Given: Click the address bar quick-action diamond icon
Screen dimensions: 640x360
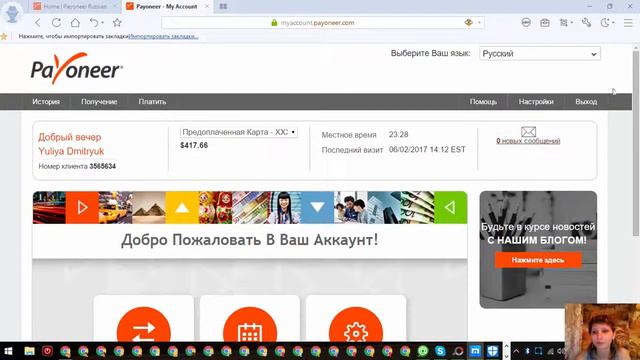Looking at the screenshot, I should (469, 23).
